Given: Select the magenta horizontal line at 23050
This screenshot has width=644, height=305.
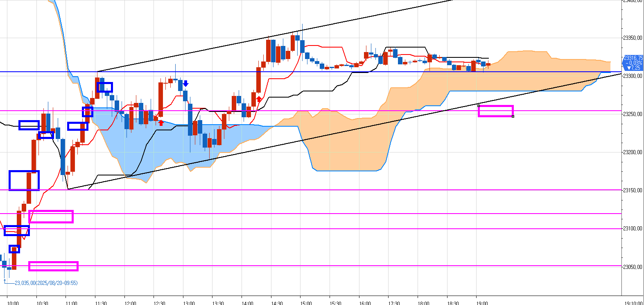Looking at the screenshot, I should click(311, 266).
